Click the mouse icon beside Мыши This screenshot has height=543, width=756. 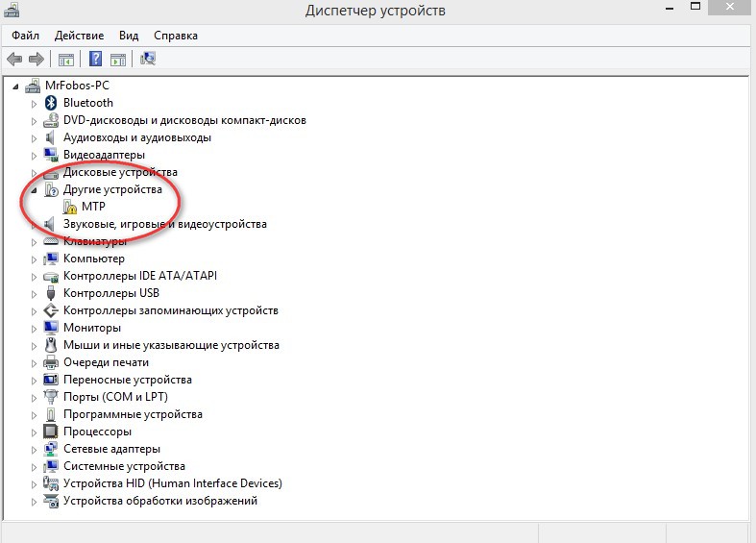click(x=51, y=345)
